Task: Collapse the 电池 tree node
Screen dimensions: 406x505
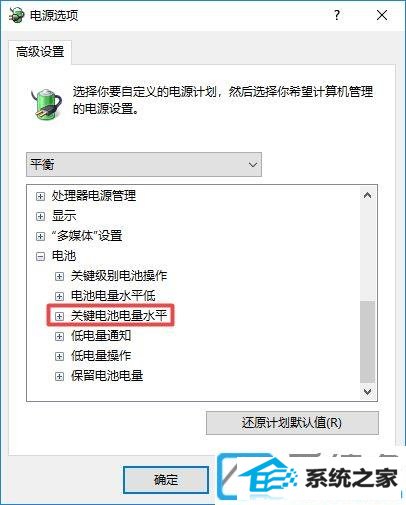Action: point(40,256)
